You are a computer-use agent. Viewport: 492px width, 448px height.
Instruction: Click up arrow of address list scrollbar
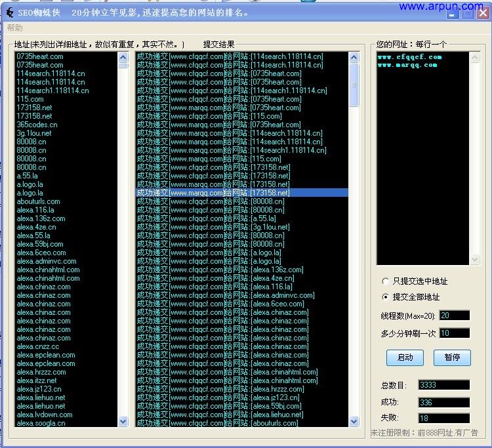[x=123, y=57]
